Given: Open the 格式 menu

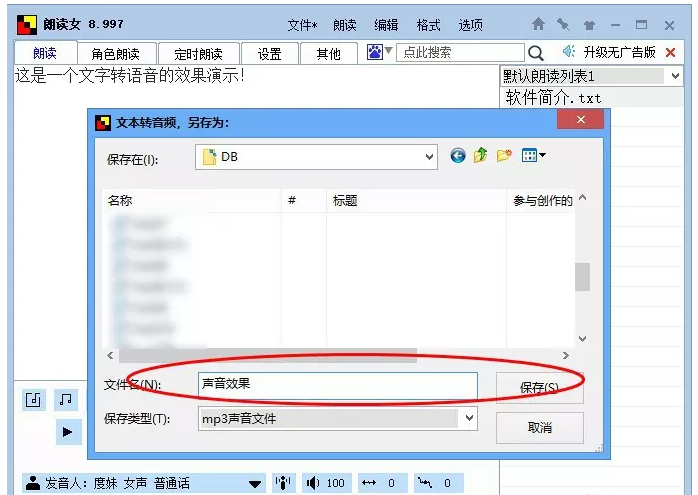Looking at the screenshot, I should [x=428, y=25].
